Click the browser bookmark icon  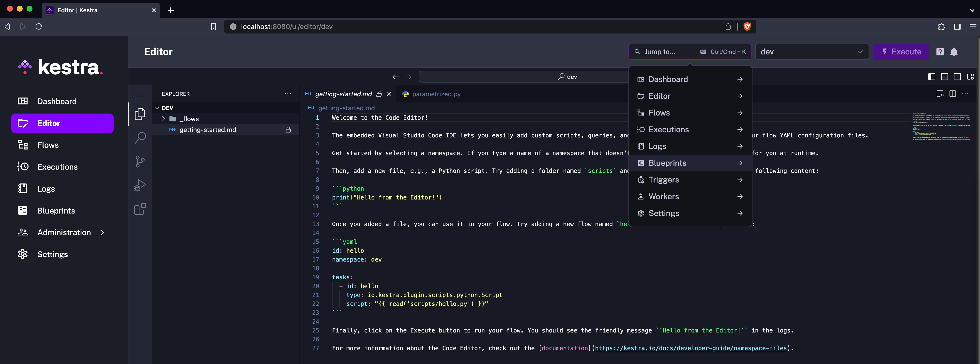214,27
